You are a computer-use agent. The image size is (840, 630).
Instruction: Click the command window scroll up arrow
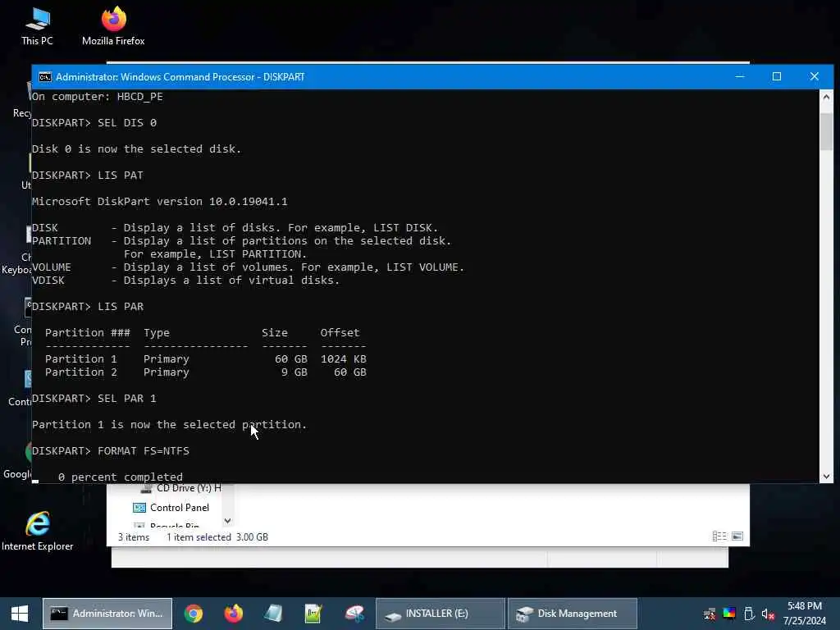826,97
